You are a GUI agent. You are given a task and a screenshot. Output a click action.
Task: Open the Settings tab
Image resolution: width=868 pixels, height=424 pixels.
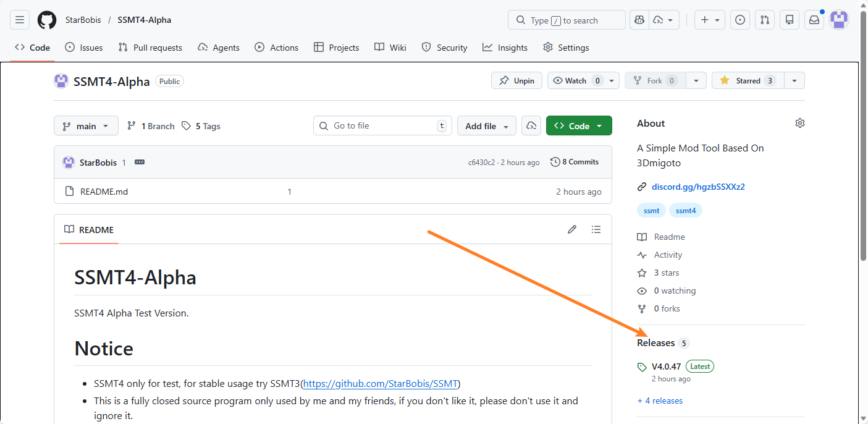click(566, 48)
